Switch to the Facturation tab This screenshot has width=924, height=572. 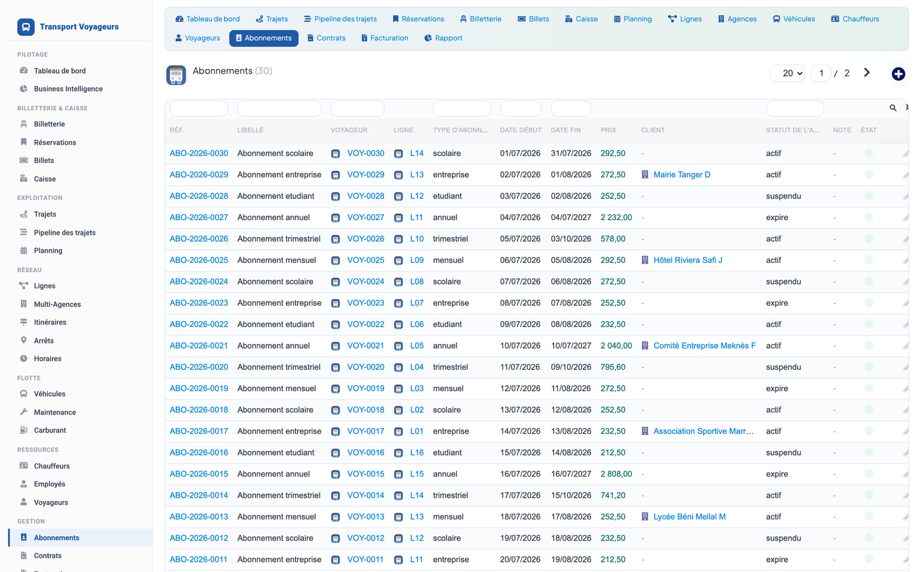click(x=384, y=38)
